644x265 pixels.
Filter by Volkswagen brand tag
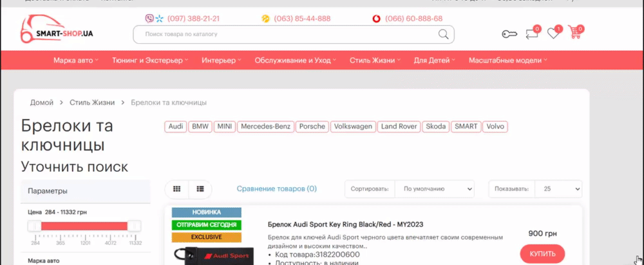(353, 126)
